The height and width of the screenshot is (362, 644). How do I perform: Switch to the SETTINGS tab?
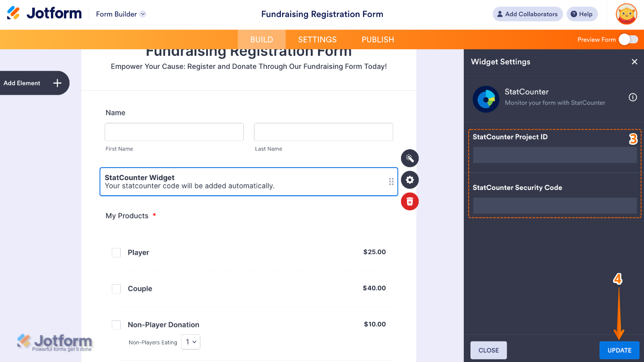point(317,39)
